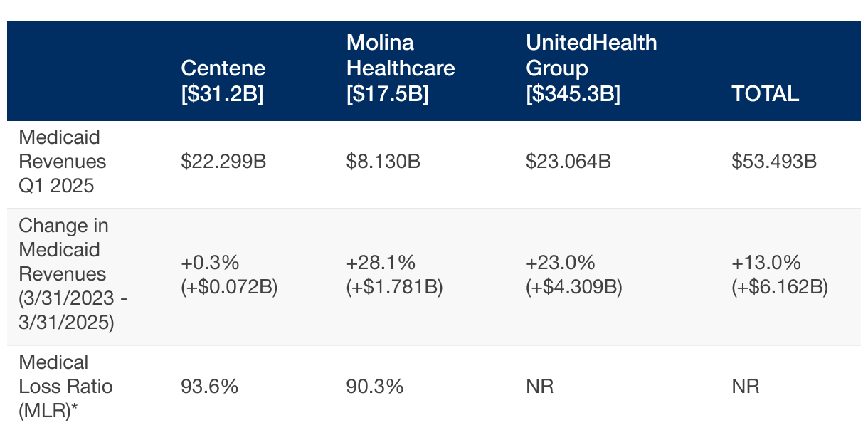Click UnitedHealth's +23.0% change cell
Screen dimensions: 868x440
(574, 275)
